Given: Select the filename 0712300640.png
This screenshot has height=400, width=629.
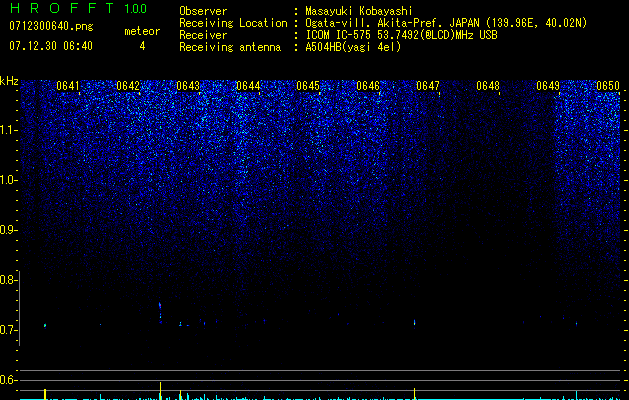Looking at the screenshot, I should [51, 27].
